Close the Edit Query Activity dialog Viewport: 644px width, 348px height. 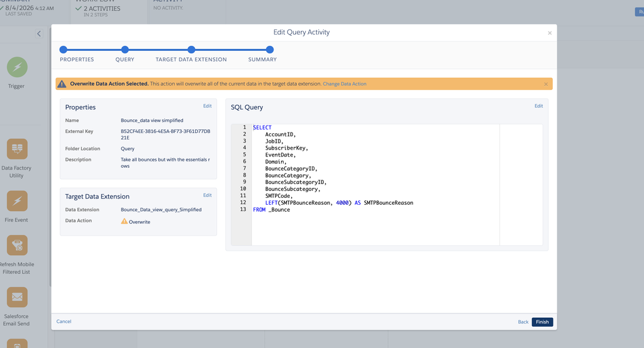[550, 33]
